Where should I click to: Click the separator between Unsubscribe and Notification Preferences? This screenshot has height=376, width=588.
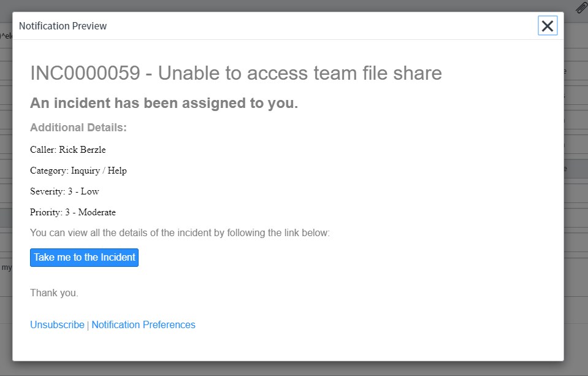[88, 325]
